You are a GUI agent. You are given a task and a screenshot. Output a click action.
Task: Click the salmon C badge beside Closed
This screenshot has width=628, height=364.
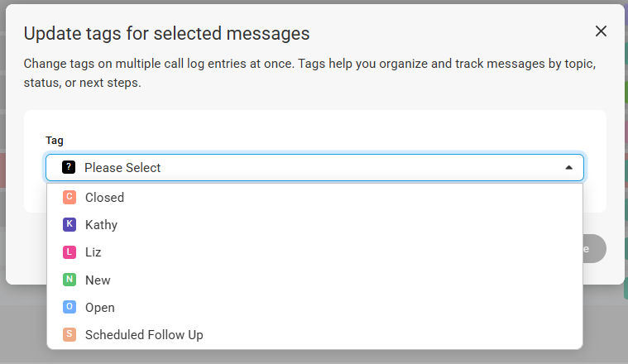[x=70, y=197]
